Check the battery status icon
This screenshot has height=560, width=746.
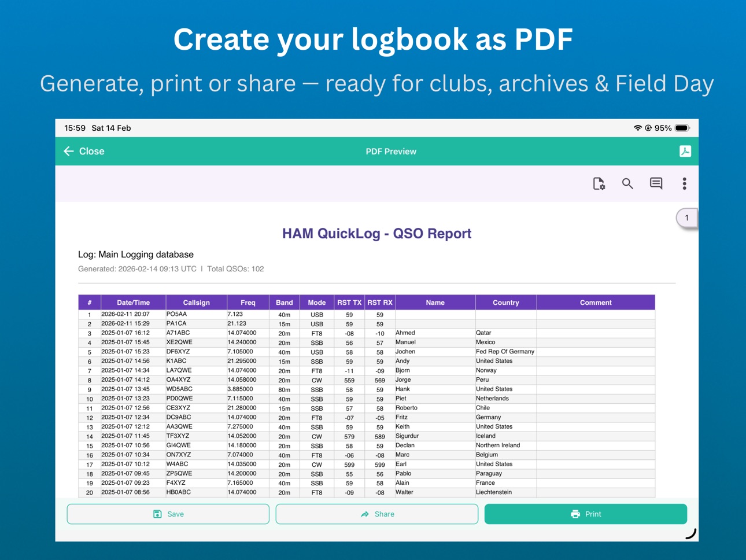tap(682, 128)
